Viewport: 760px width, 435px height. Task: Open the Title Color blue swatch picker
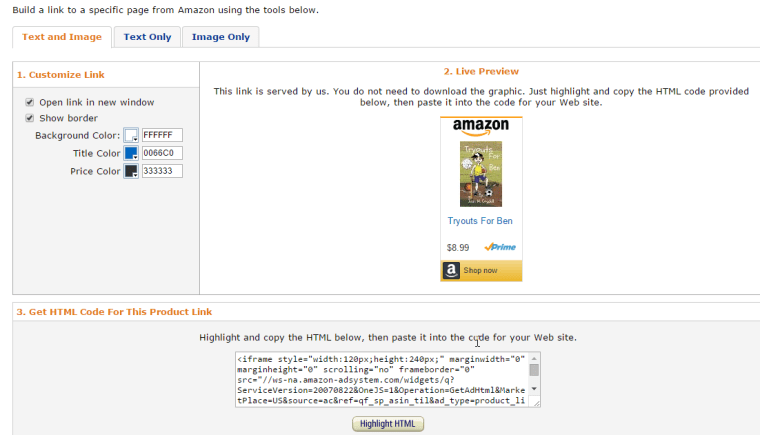[131, 153]
